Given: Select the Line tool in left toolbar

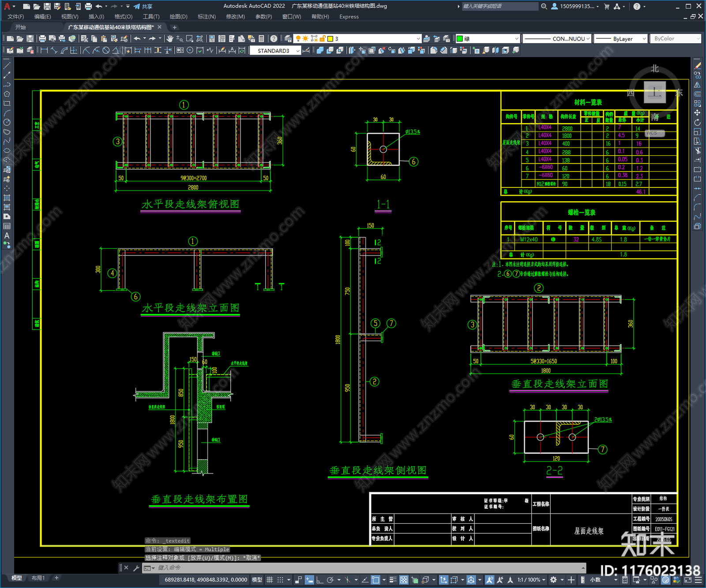Looking at the screenshot, I should pos(7,66).
